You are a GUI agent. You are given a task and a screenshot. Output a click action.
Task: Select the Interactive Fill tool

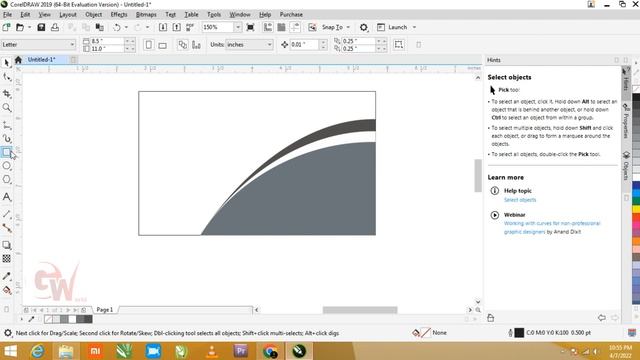pos(7,290)
